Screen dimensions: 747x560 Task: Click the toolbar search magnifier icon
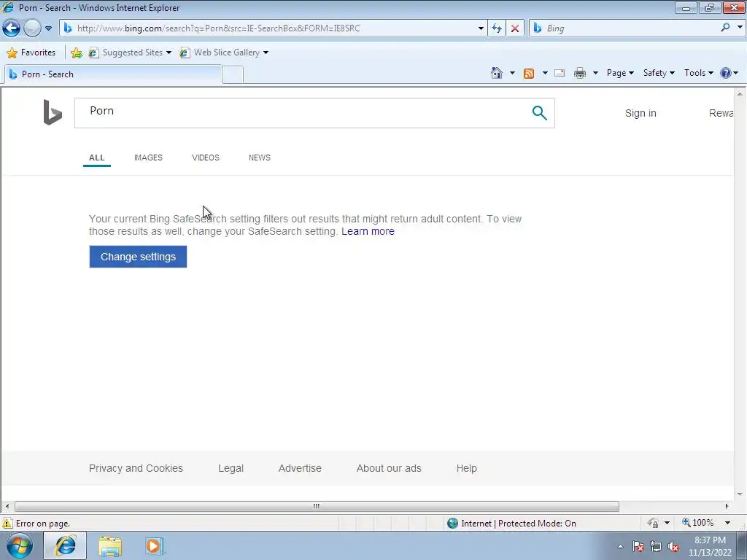(725, 28)
